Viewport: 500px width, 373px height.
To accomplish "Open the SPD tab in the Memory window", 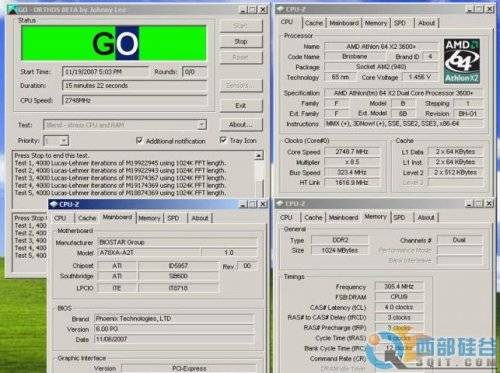I will point(399,218).
